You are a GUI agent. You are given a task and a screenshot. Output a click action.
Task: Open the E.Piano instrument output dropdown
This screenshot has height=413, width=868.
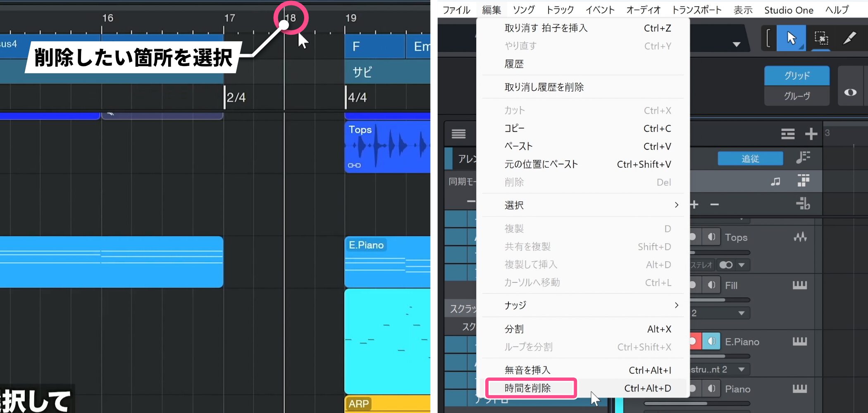click(742, 370)
